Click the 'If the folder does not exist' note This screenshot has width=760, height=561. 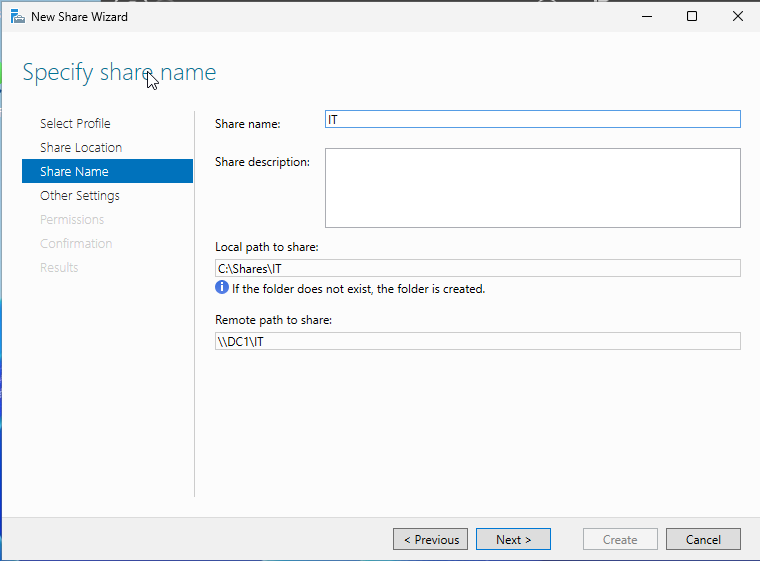click(x=358, y=289)
